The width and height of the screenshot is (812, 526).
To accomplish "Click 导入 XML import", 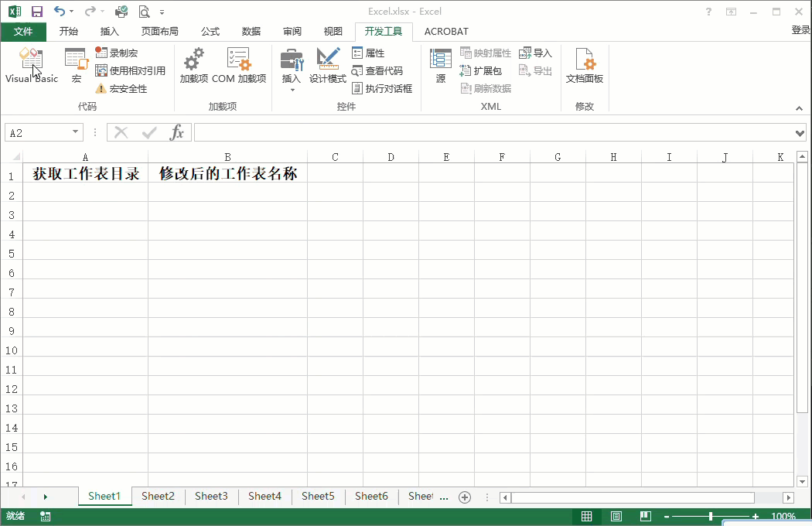I will (535, 53).
